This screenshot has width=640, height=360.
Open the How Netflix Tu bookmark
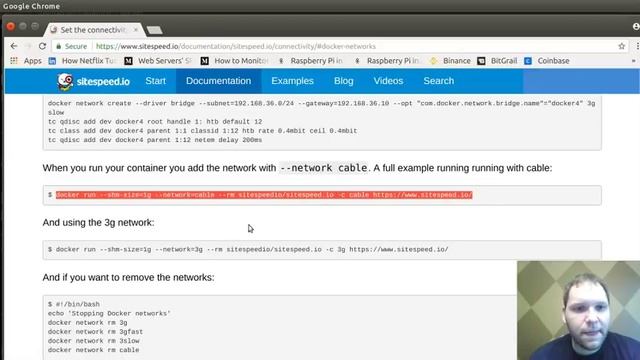[82, 61]
